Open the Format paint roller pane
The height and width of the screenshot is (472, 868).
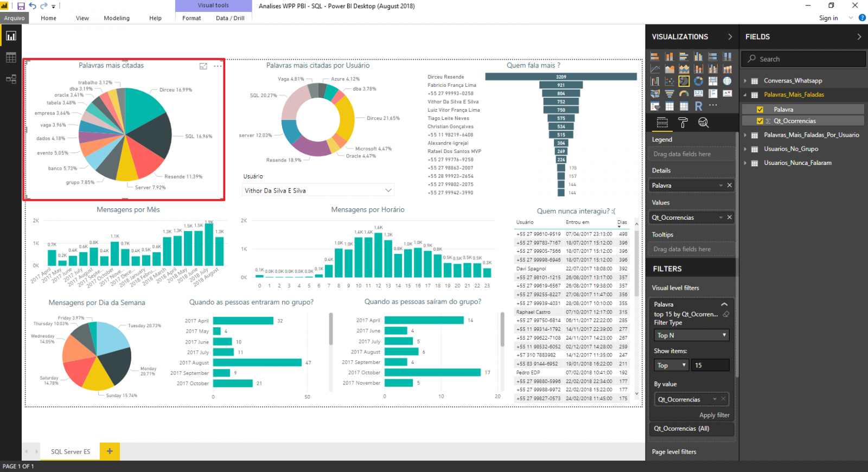click(x=683, y=123)
